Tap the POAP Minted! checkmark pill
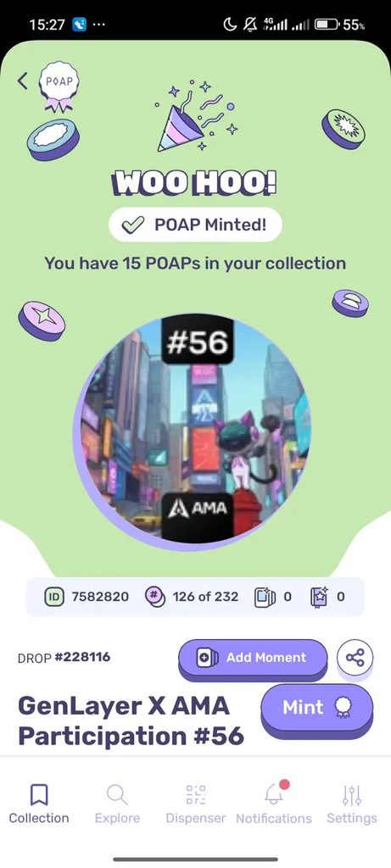This screenshot has height=868, width=391. 195,225
